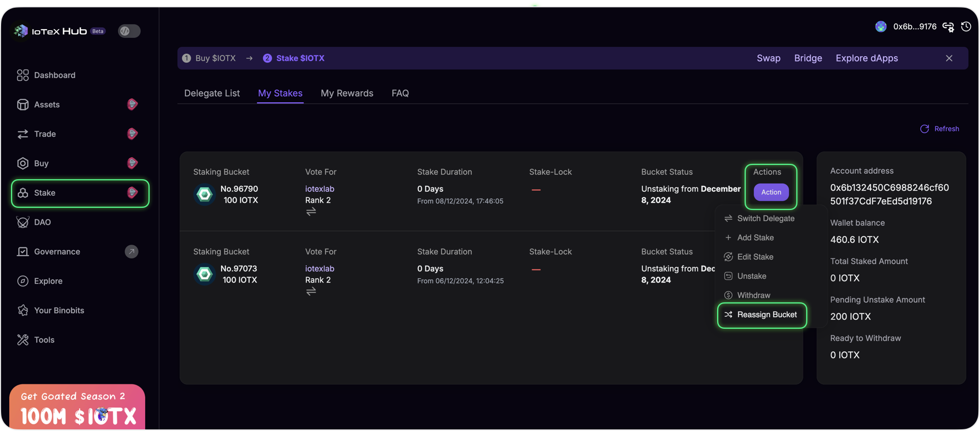Click the Bridge link in the banner
The height and width of the screenshot is (431, 980).
(808, 58)
